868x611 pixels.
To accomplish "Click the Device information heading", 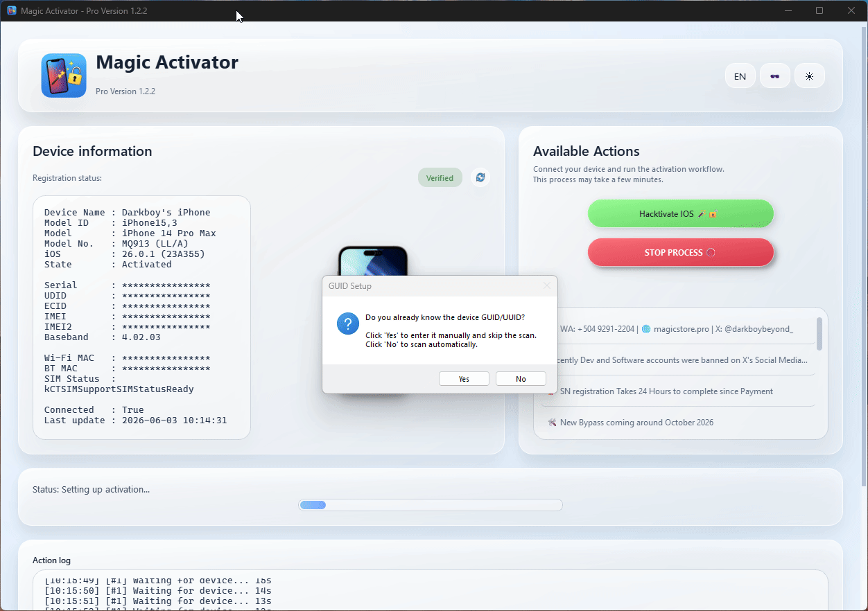I will tap(92, 151).
